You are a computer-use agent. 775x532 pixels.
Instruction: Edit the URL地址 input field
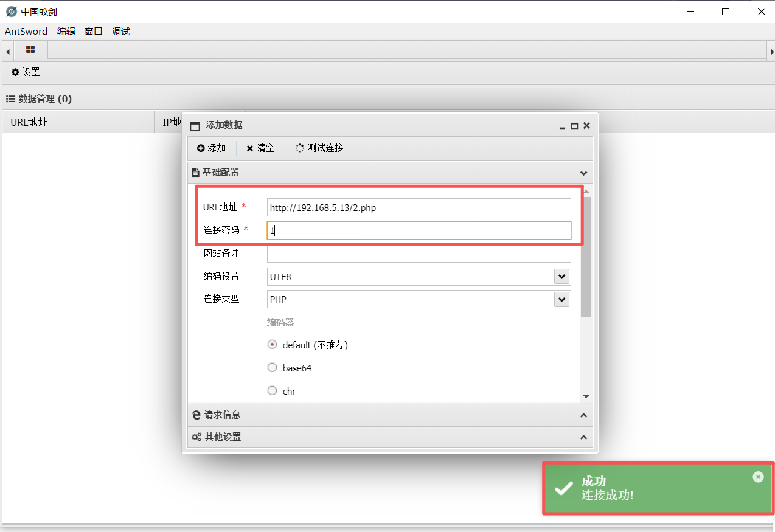click(x=419, y=207)
